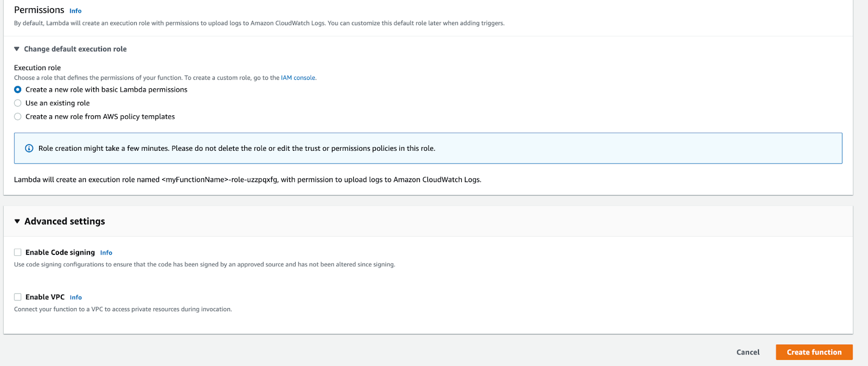The height and width of the screenshot is (366, 868).
Task: Select Create a new role from AWS policy templates
Action: [x=18, y=117]
